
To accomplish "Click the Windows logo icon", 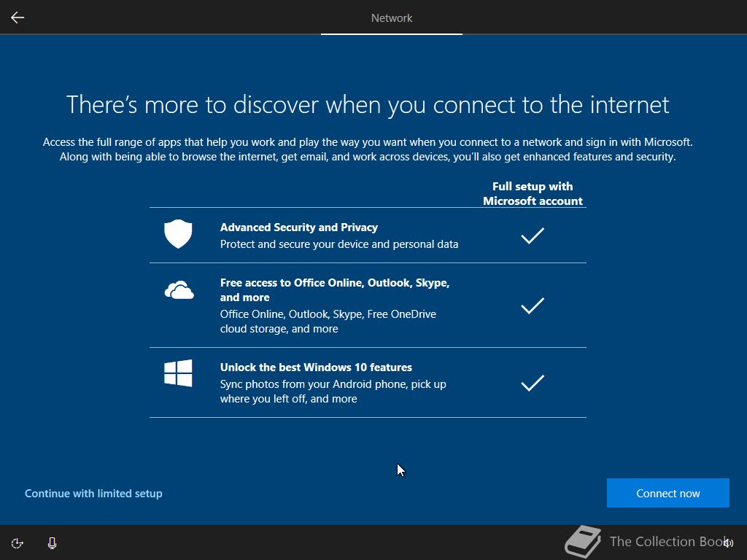I will coord(178,373).
